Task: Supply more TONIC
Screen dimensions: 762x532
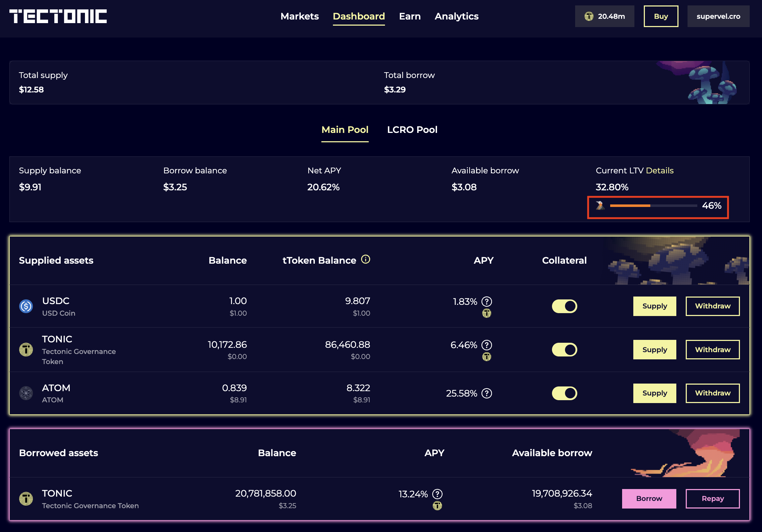Action: click(x=655, y=350)
